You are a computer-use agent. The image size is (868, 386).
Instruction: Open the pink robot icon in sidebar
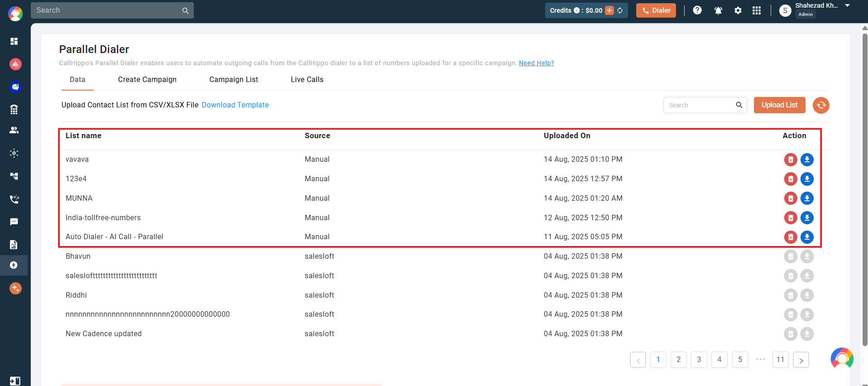[15, 64]
